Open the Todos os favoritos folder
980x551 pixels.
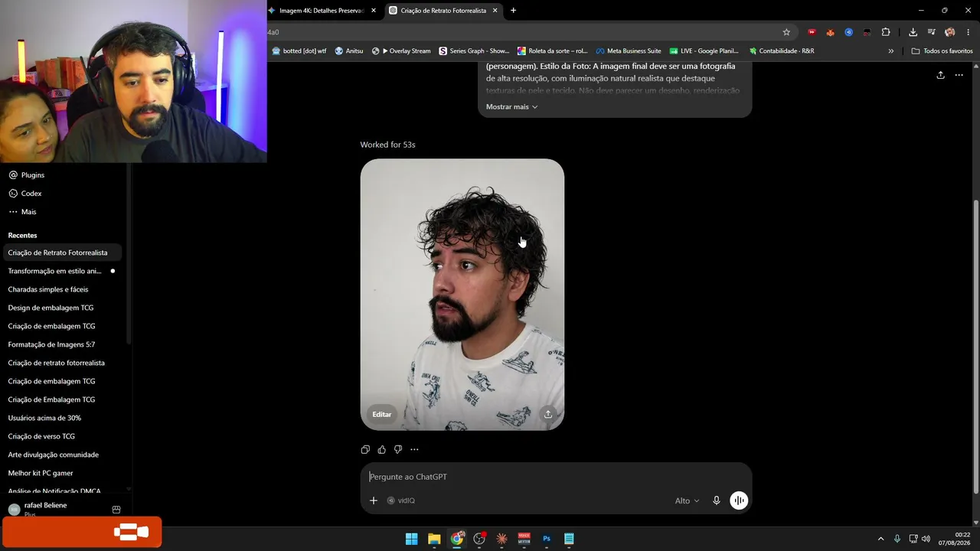tap(942, 51)
